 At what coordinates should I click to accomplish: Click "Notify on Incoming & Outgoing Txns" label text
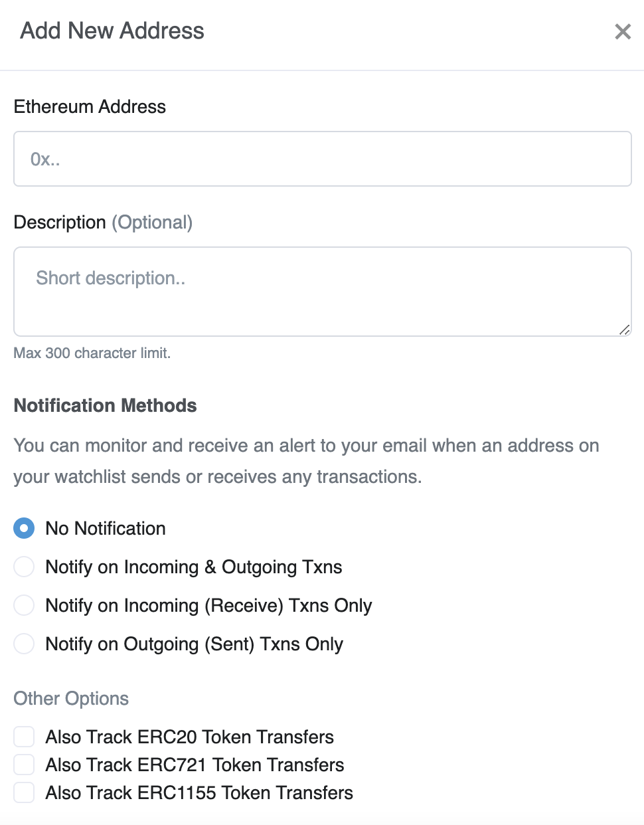194,567
